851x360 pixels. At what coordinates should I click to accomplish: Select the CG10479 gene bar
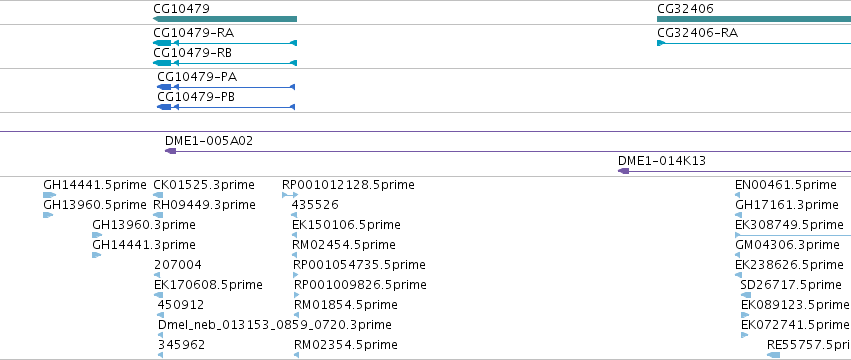pyautogui.click(x=225, y=19)
